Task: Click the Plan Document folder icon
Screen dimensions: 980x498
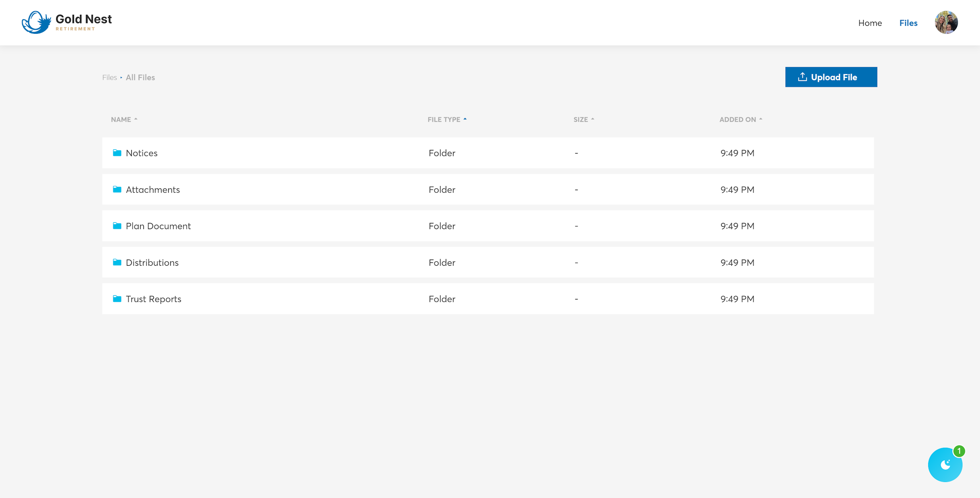Action: pos(117,226)
